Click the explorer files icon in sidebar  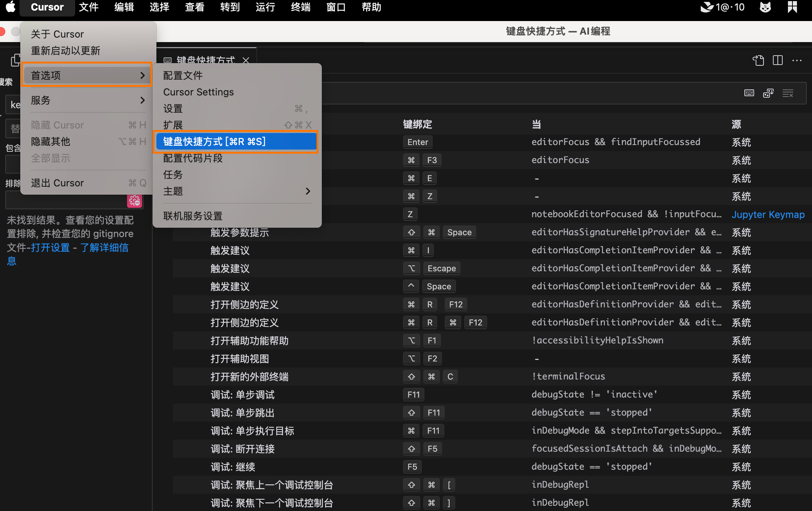click(x=15, y=60)
